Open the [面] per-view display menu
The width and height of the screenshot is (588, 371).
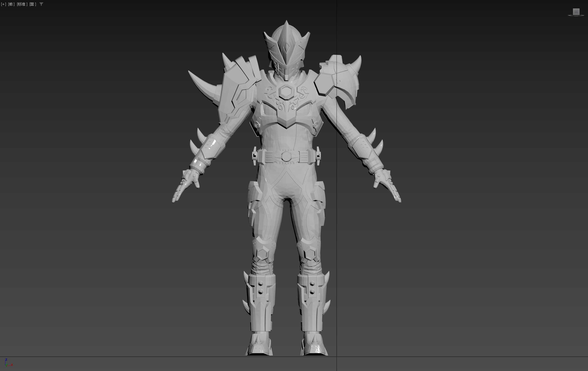pos(33,4)
